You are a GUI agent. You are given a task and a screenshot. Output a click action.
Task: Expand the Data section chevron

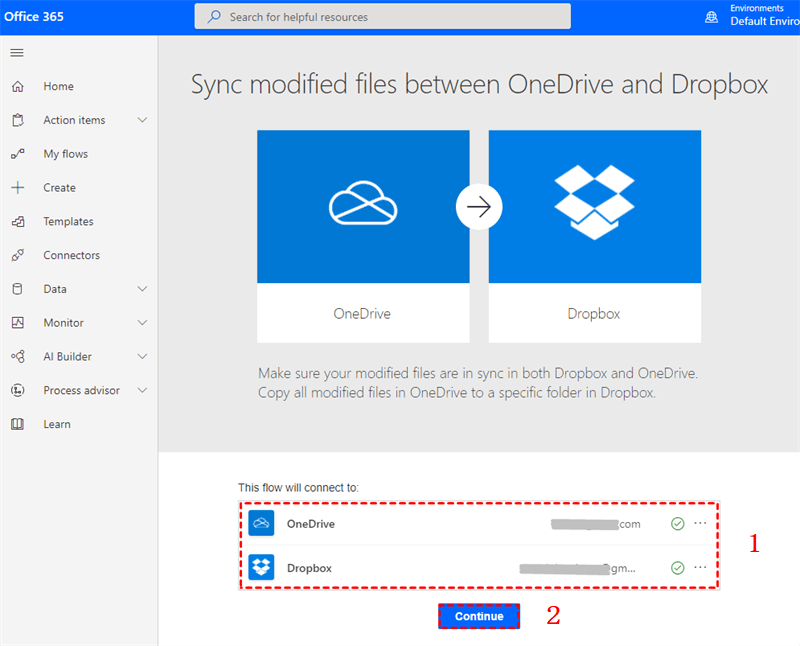click(142, 289)
